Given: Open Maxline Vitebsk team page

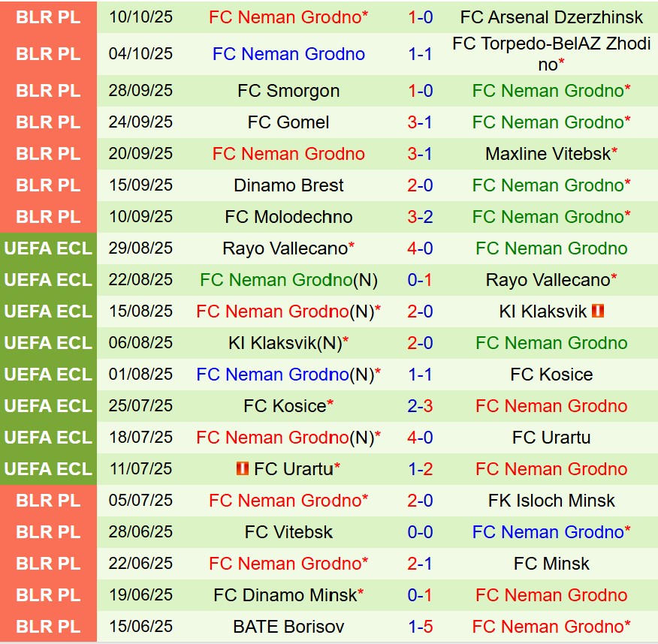Looking at the screenshot, I should pos(548,154).
